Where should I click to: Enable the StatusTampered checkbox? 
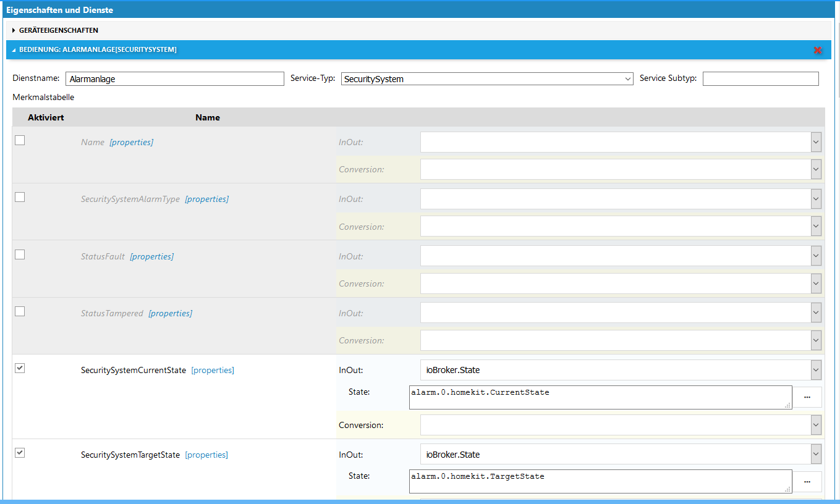pyautogui.click(x=20, y=311)
